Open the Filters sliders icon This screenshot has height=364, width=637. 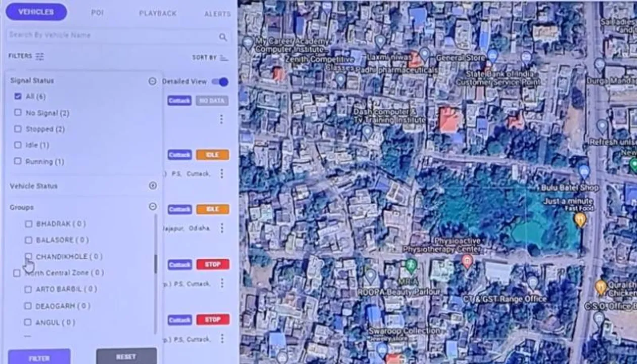coord(39,57)
